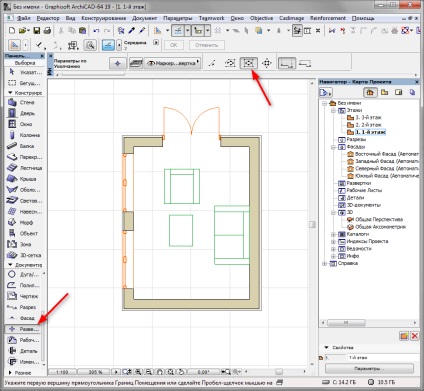Collapse the Конструирование toolbox section
Screen dimensions: 424x391
click(x=10, y=93)
